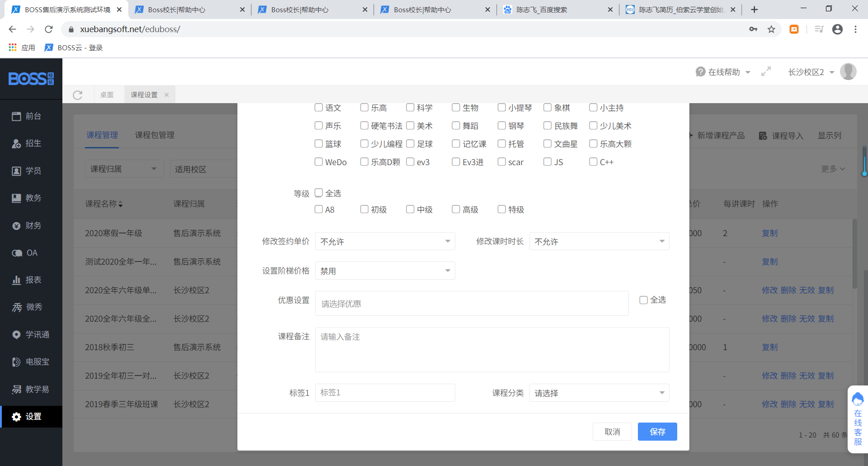Check the 优惠设置 全选 checkbox
The height and width of the screenshot is (466, 868).
[x=643, y=300]
